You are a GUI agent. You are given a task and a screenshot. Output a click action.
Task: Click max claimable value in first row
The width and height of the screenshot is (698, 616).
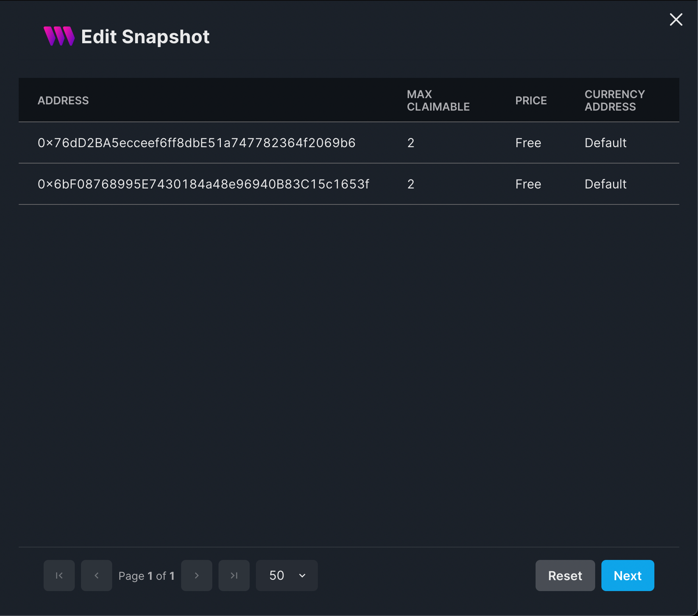(411, 143)
